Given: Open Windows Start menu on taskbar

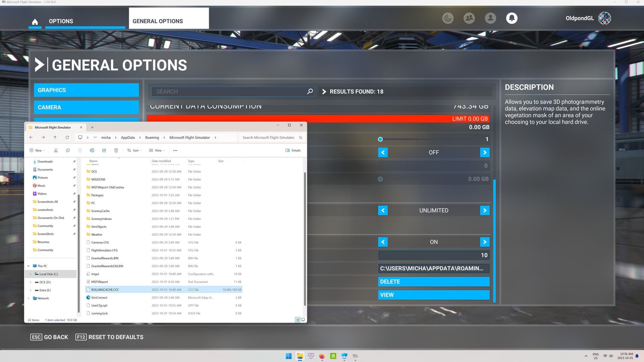Looking at the screenshot, I should click(288, 356).
